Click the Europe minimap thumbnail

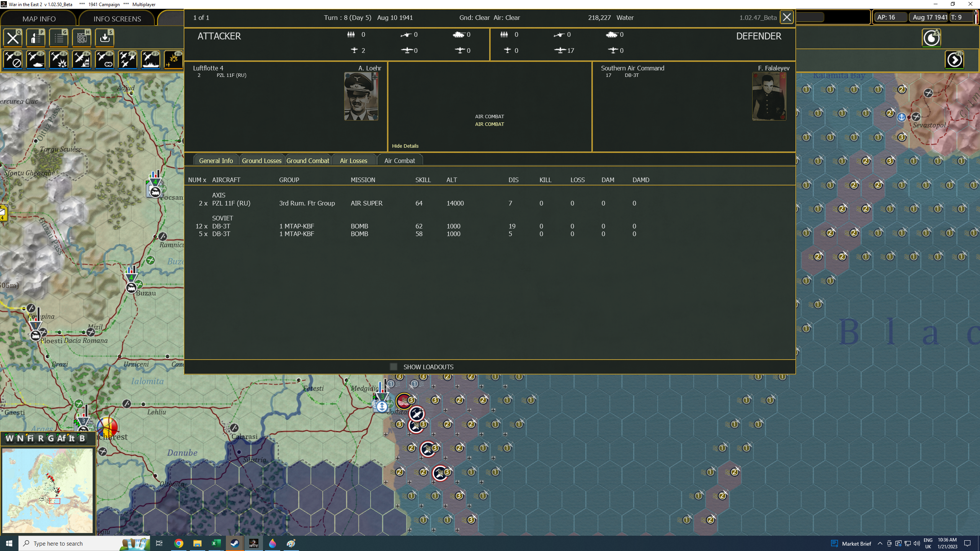click(47, 491)
